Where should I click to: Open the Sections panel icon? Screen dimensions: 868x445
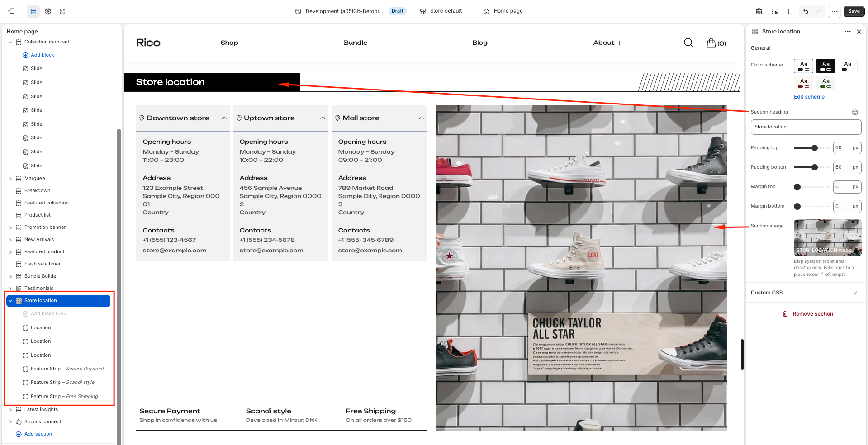pyautogui.click(x=33, y=11)
